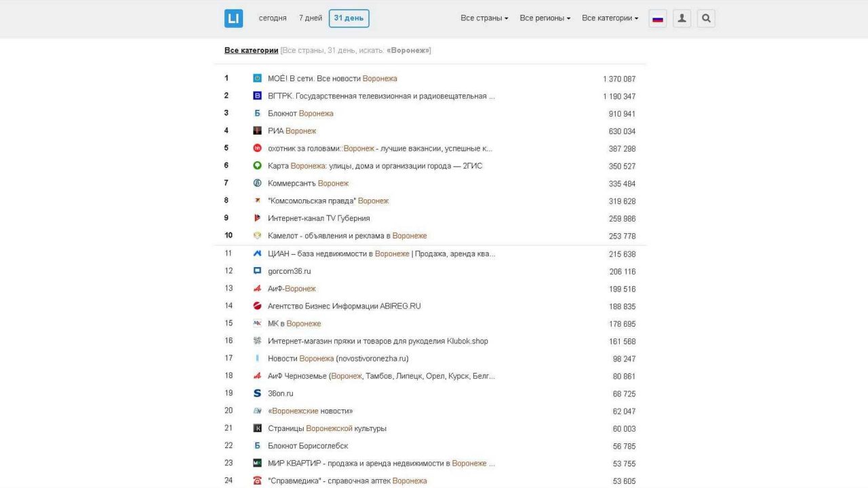Open the АиФ Черноземье link
Viewport: 868px width, 488px height.
(x=381, y=376)
